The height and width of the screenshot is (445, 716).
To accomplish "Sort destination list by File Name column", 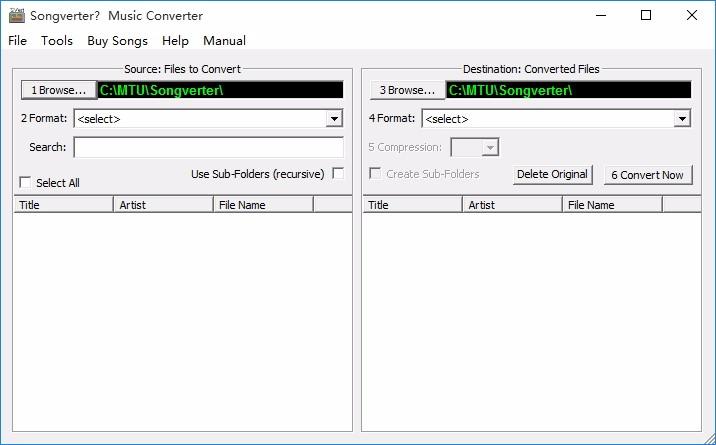I will pos(612,204).
